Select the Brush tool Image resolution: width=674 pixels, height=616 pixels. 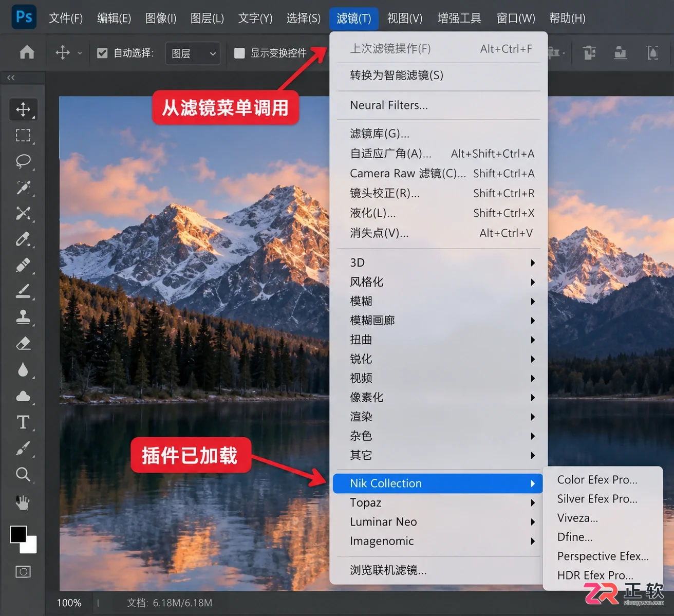coord(23,292)
